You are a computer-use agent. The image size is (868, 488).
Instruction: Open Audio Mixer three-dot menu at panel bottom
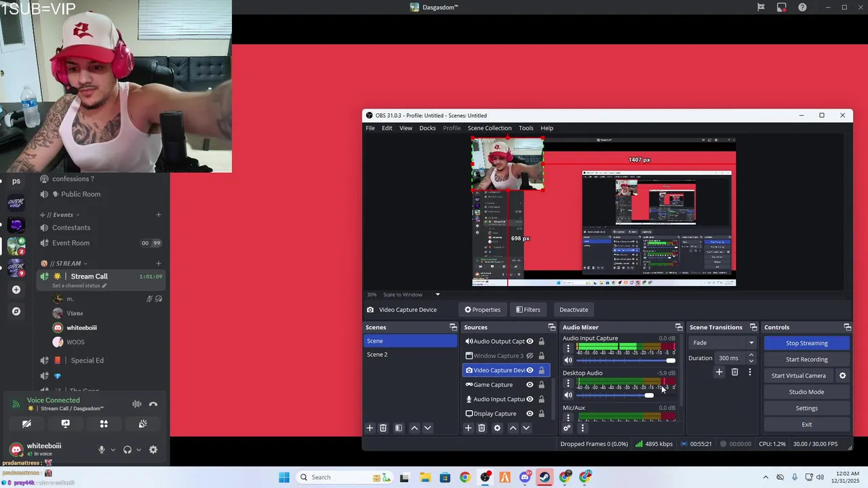[x=582, y=428]
